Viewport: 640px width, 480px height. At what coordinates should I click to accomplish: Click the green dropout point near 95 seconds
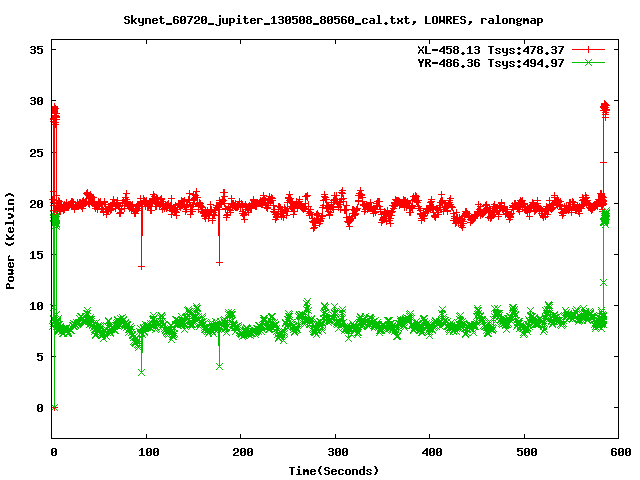click(141, 372)
